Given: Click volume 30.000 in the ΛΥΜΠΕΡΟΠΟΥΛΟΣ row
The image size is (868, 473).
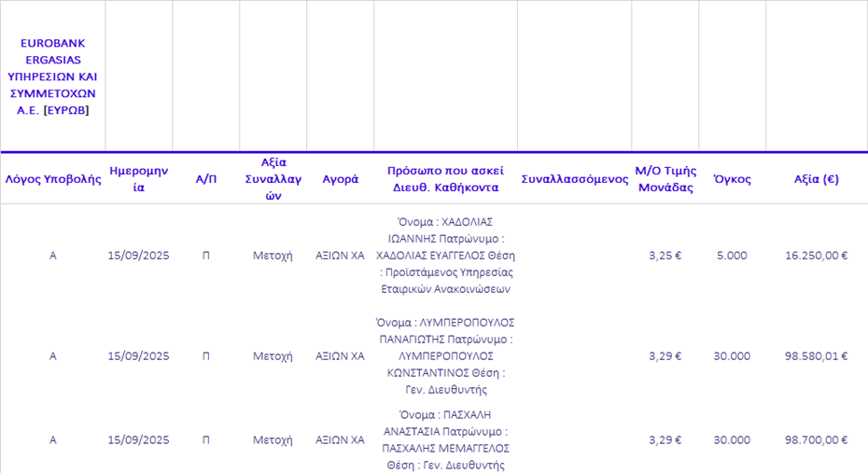Looking at the screenshot, I should (732, 356).
